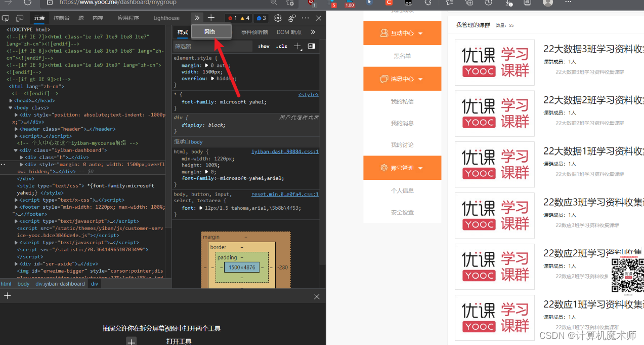Switch to the 源 tab
This screenshot has height=345, width=644.
[81, 18]
